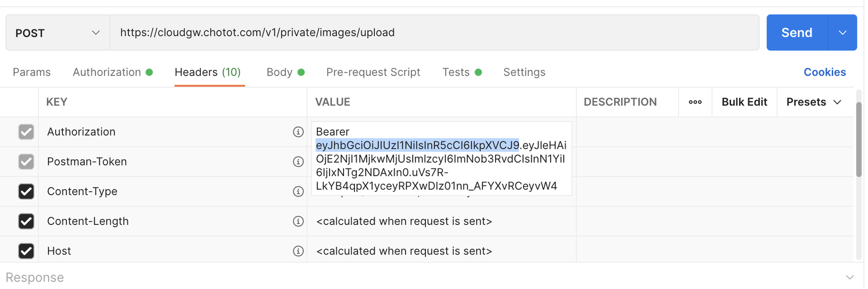Screen dimensions: 868x289
Task: Toggle the Authorization header checkbox
Action: [x=26, y=132]
